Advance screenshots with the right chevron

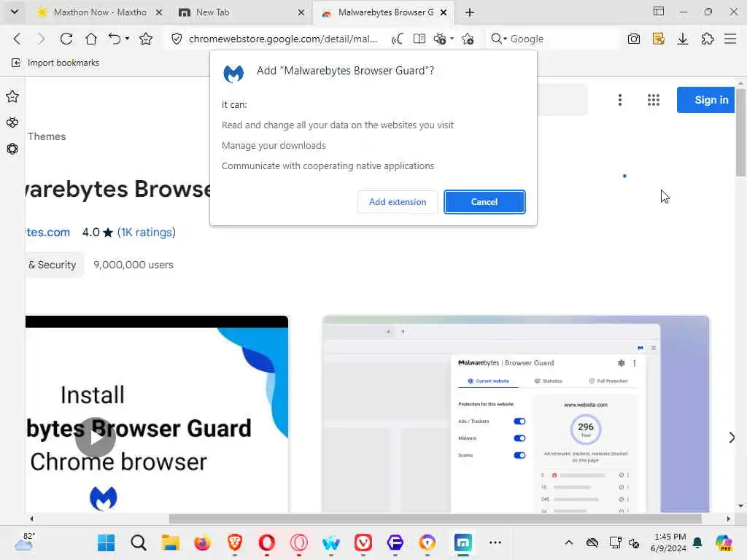point(731,437)
